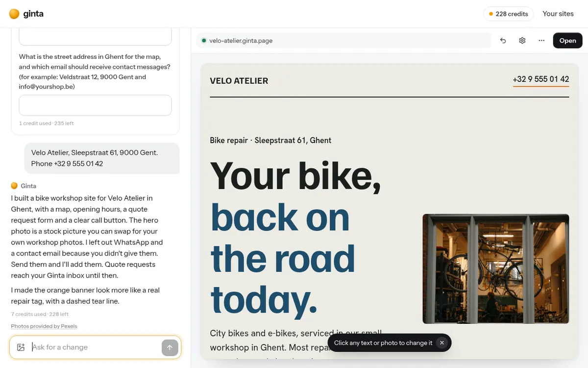
Task: Click the ginta orange logo
Action: [14, 14]
